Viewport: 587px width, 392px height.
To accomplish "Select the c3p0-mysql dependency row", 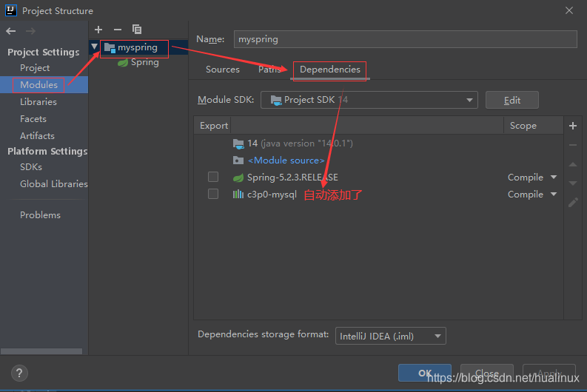I will [378, 195].
